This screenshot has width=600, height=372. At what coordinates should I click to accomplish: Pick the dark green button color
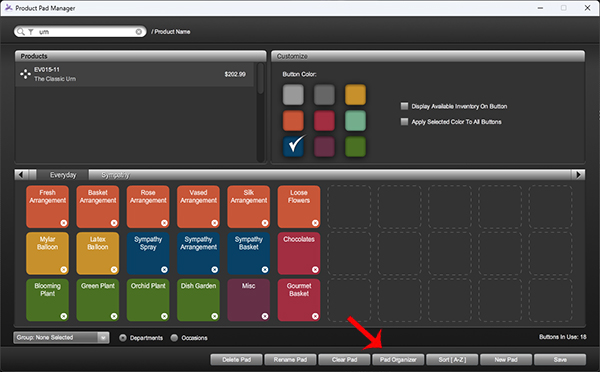[x=355, y=147]
